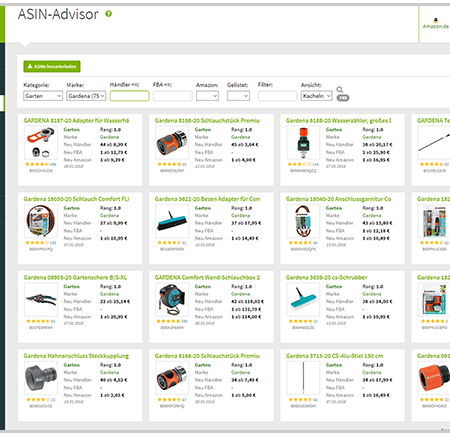Click the magnifier search icon next to Ansicht
This screenshot has height=434, width=450.
pos(340,90)
